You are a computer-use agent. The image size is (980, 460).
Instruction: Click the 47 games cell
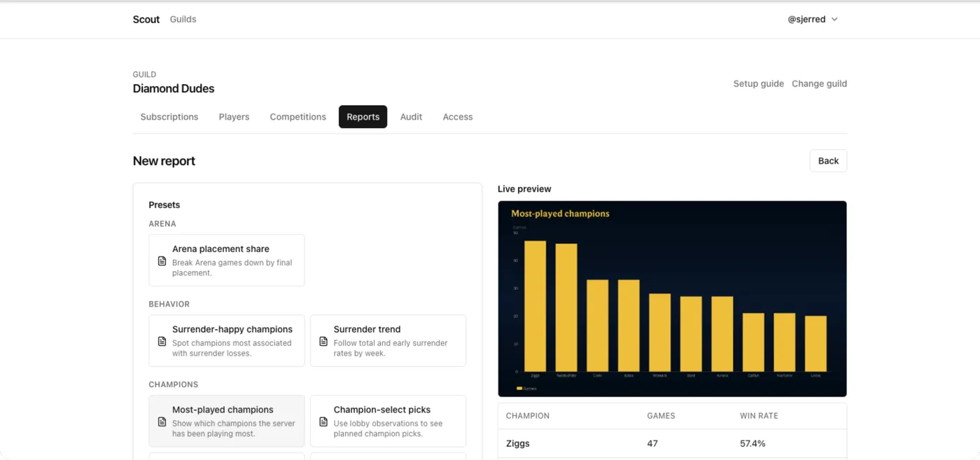[652, 444]
